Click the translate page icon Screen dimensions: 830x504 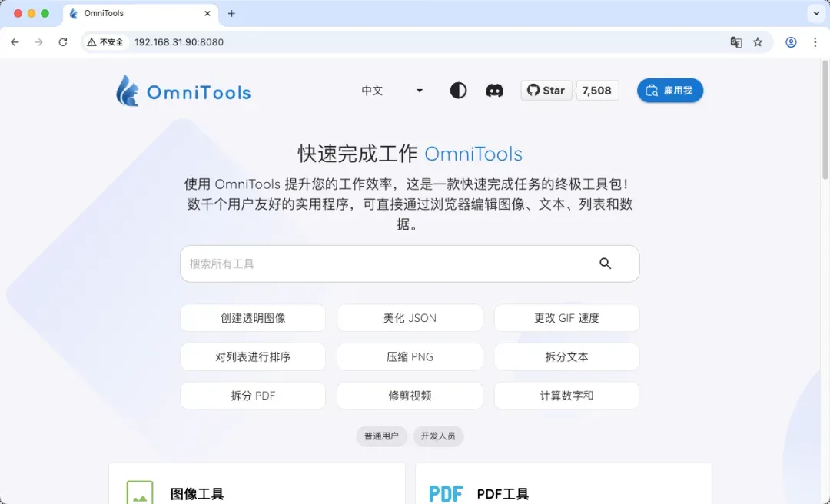point(735,41)
